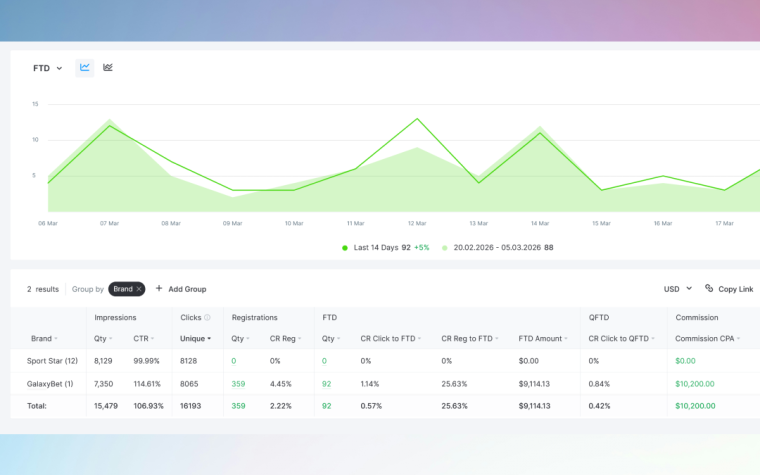Click GalaxyBet CTR 114.61%
This screenshot has height=475, width=760.
coord(147,384)
